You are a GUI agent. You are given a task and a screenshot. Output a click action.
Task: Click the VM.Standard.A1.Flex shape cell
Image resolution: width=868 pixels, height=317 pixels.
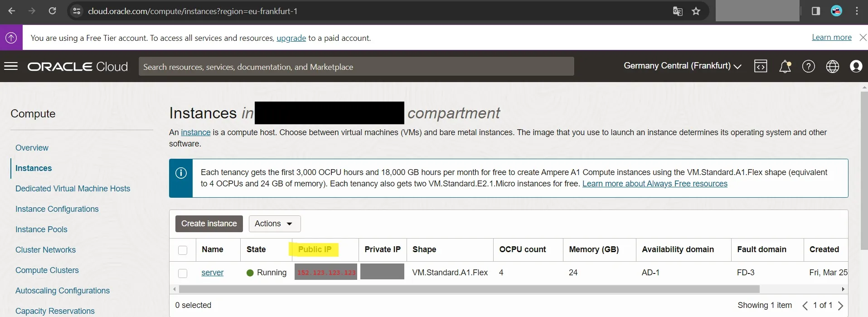tap(450, 273)
